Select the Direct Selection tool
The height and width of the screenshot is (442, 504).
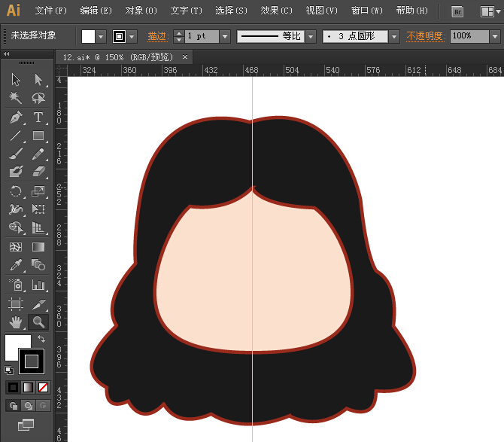click(x=38, y=80)
